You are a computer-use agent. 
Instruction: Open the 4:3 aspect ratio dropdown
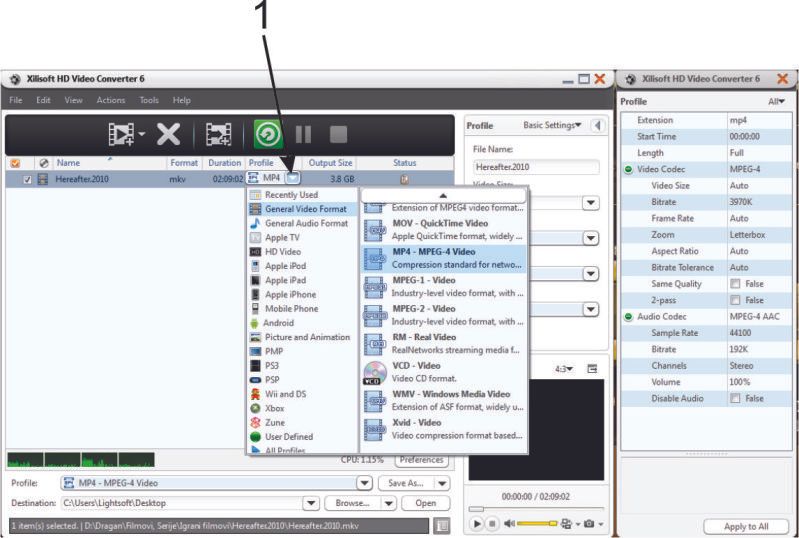(x=564, y=369)
